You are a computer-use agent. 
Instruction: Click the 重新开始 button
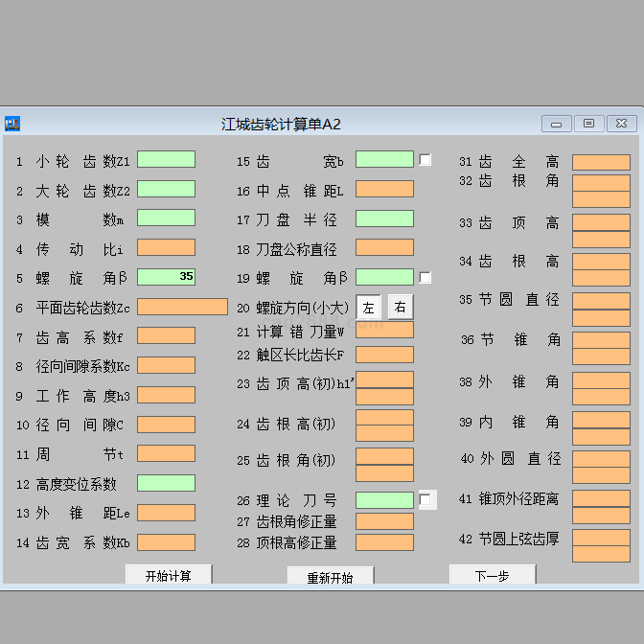pyautogui.click(x=331, y=576)
